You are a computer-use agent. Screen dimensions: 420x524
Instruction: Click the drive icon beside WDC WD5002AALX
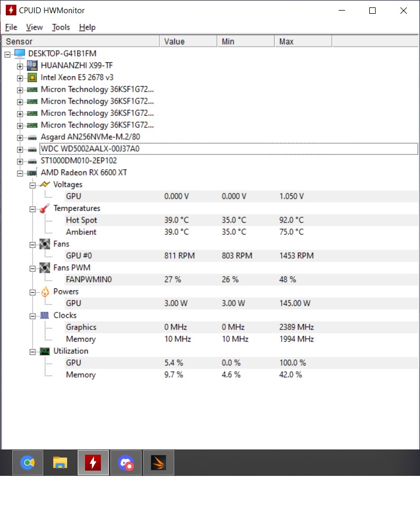pyautogui.click(x=32, y=149)
